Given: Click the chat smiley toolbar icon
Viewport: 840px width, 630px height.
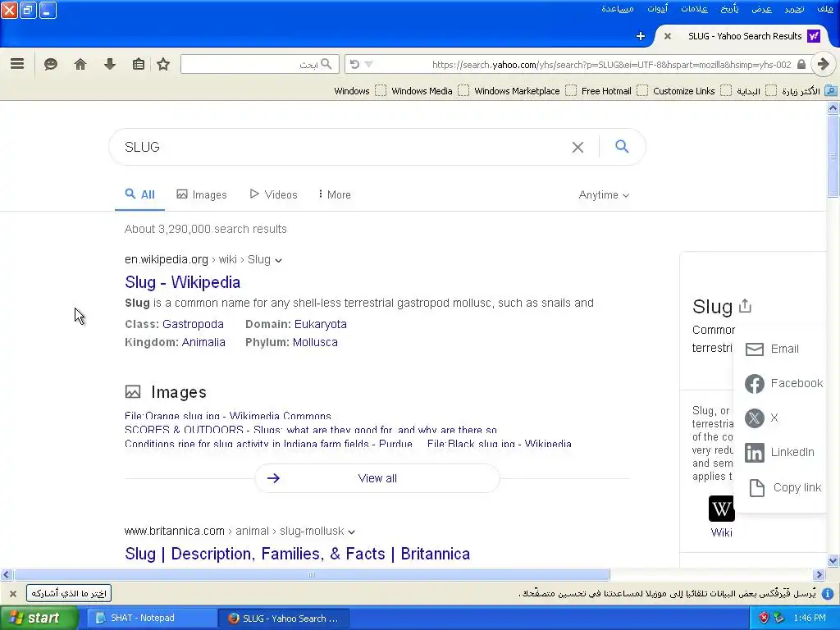Looking at the screenshot, I should pyautogui.click(x=50, y=64).
